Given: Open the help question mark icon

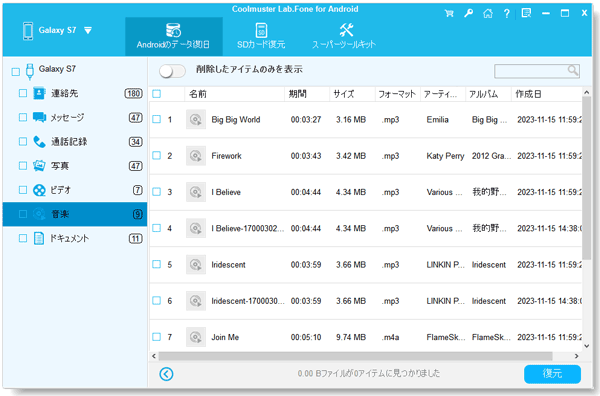Looking at the screenshot, I should [507, 14].
